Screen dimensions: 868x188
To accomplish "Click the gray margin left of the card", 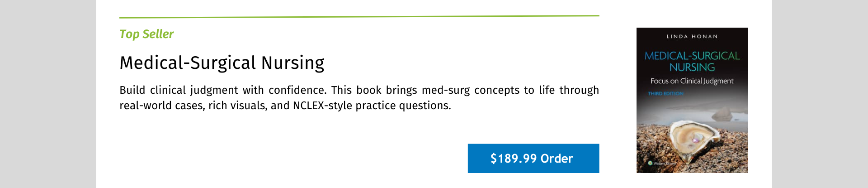I will pos(48,94).
